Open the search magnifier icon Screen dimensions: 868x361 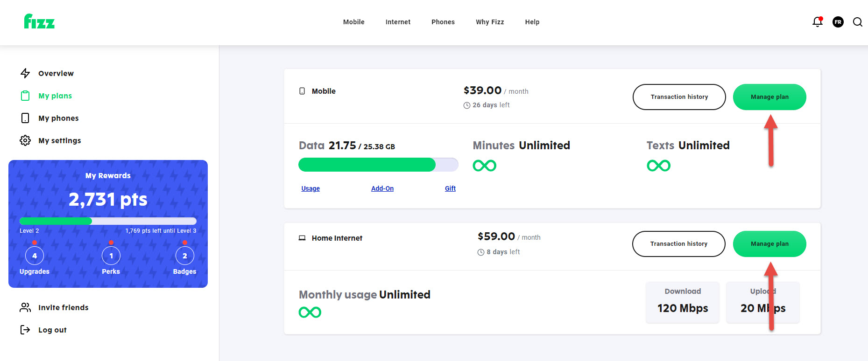coord(858,22)
